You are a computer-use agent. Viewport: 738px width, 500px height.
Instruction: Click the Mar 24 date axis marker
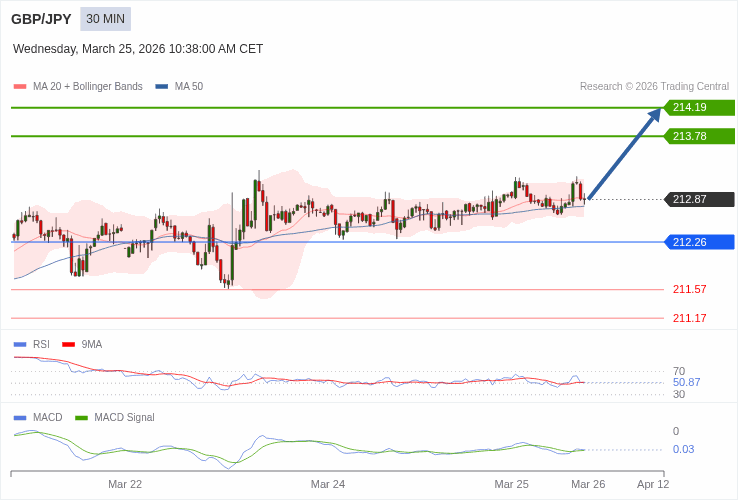tap(328, 484)
